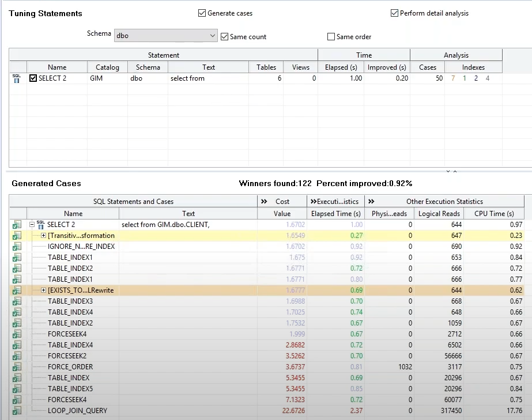Click the row icon for TABLE_INDEX3
The width and height of the screenshot is (532, 420).
click(17, 301)
